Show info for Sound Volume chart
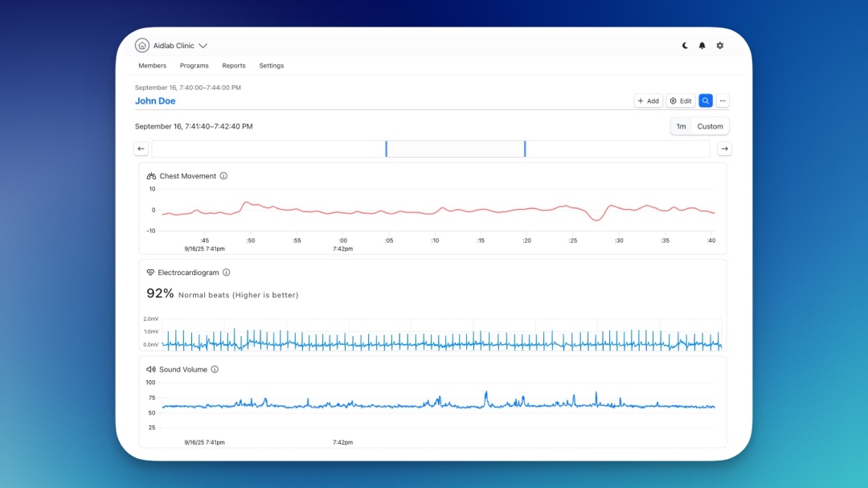 pyautogui.click(x=215, y=370)
